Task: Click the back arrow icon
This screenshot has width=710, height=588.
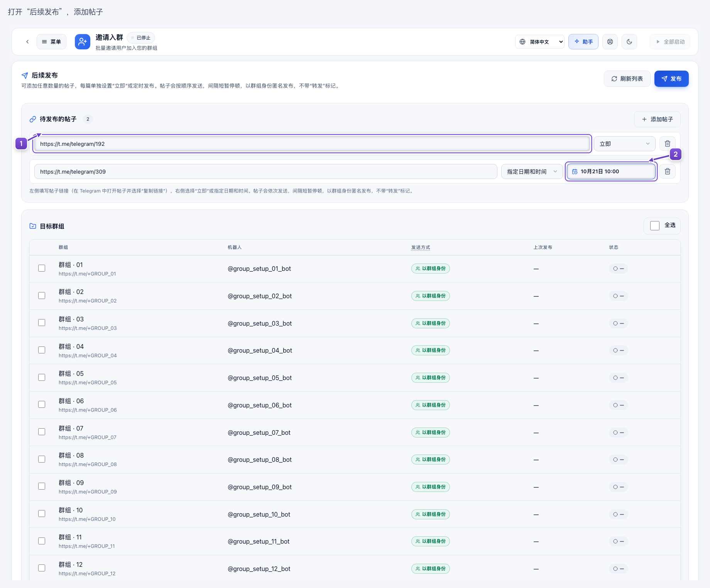Action: [27, 42]
